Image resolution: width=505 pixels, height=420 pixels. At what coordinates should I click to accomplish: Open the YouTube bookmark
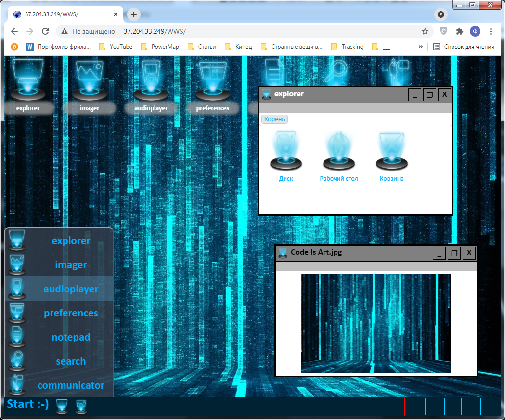pos(116,47)
